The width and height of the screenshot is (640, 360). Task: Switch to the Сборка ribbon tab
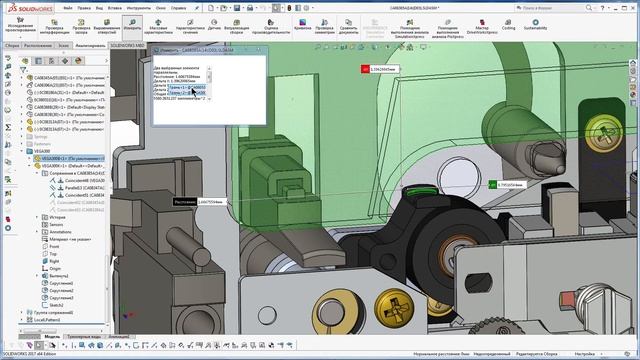pyautogui.click(x=12, y=45)
